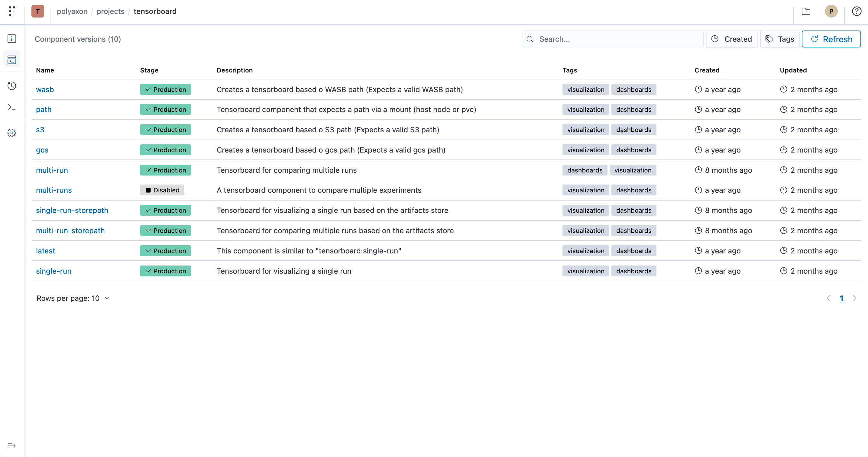Click Production stage badge of wasb
This screenshot has width=868, height=457.
(x=165, y=89)
